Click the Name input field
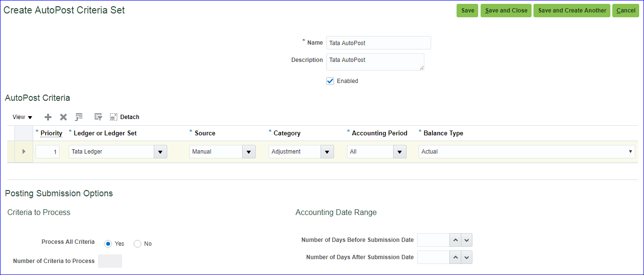The width and height of the screenshot is (644, 275). tap(378, 43)
